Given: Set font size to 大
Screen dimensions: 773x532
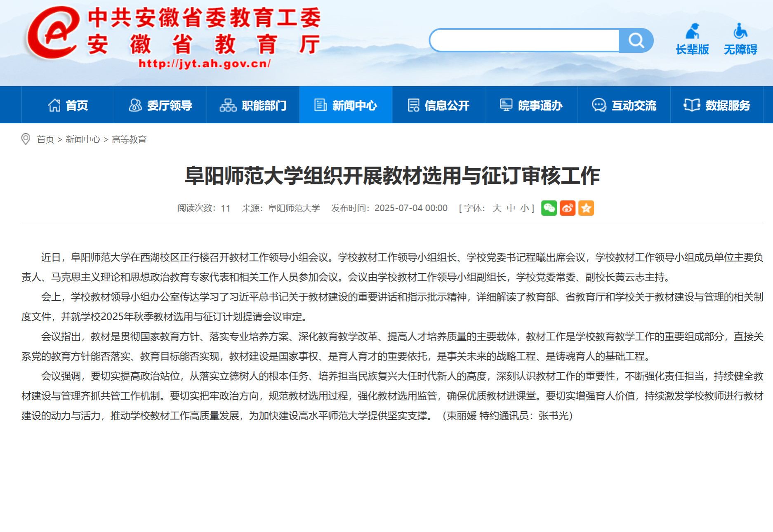Looking at the screenshot, I should pos(497,208).
